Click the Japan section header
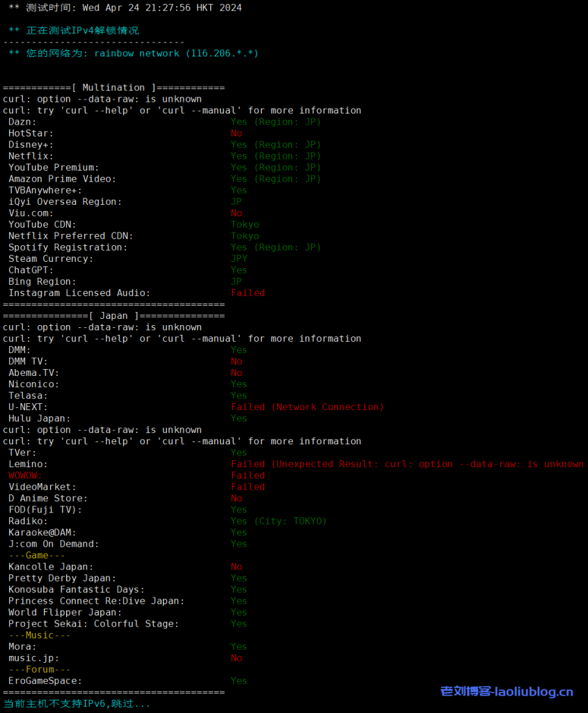588x713 pixels. [x=113, y=316]
